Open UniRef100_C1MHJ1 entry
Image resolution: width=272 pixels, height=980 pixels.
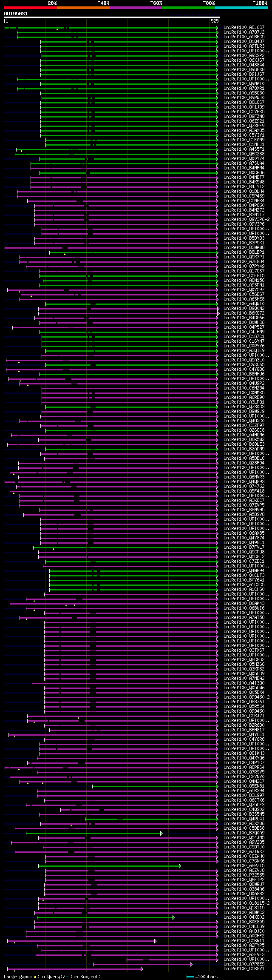(x=244, y=145)
